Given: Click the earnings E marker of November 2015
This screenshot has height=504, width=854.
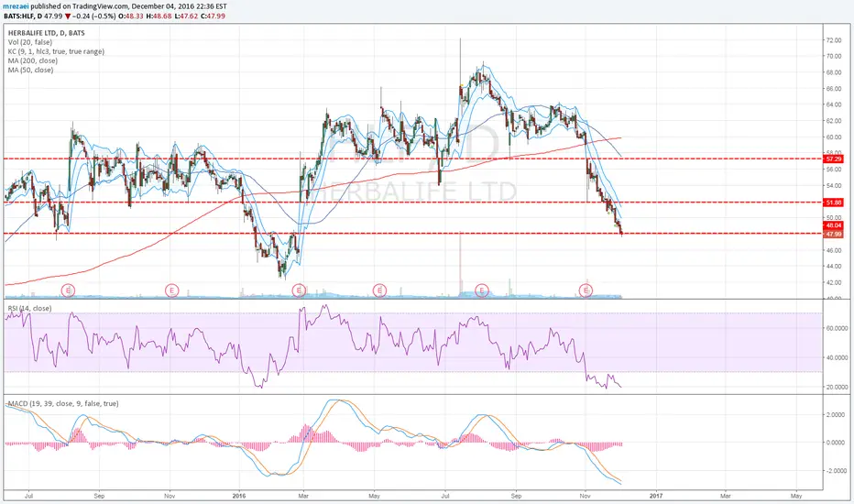Looking at the screenshot, I should pyautogui.click(x=171, y=290).
